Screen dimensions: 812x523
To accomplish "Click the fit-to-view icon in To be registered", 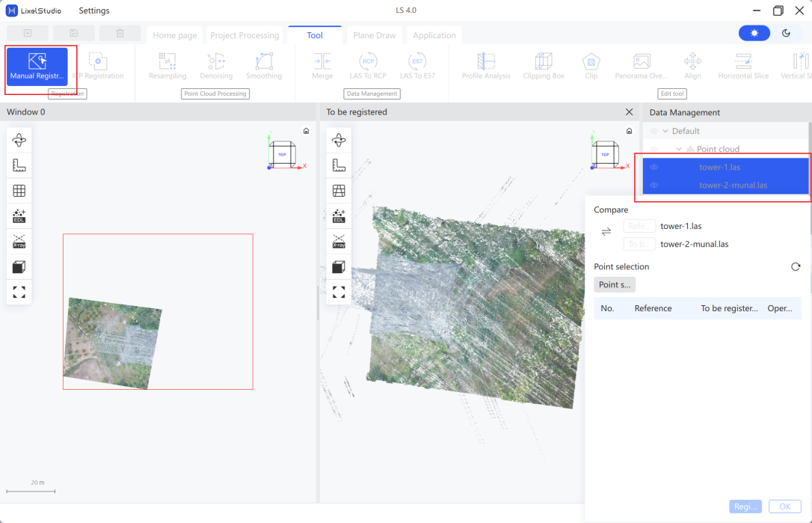I will click(339, 293).
